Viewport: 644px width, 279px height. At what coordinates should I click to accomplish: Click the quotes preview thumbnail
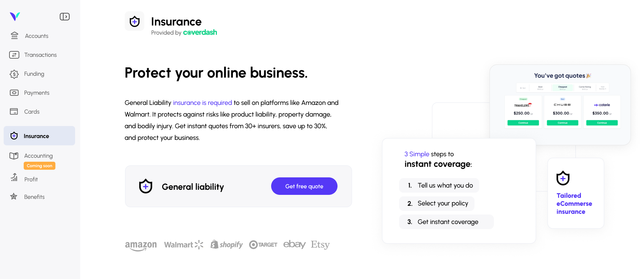pyautogui.click(x=560, y=105)
